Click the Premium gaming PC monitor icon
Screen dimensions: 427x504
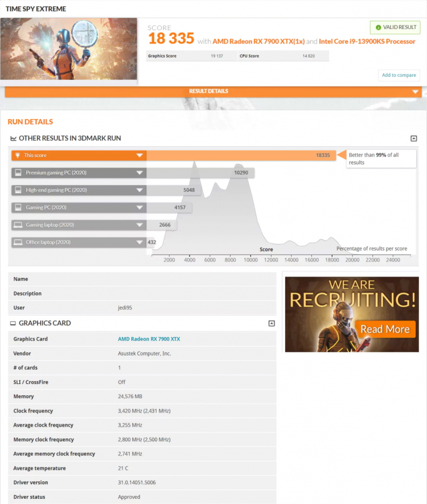(18, 173)
